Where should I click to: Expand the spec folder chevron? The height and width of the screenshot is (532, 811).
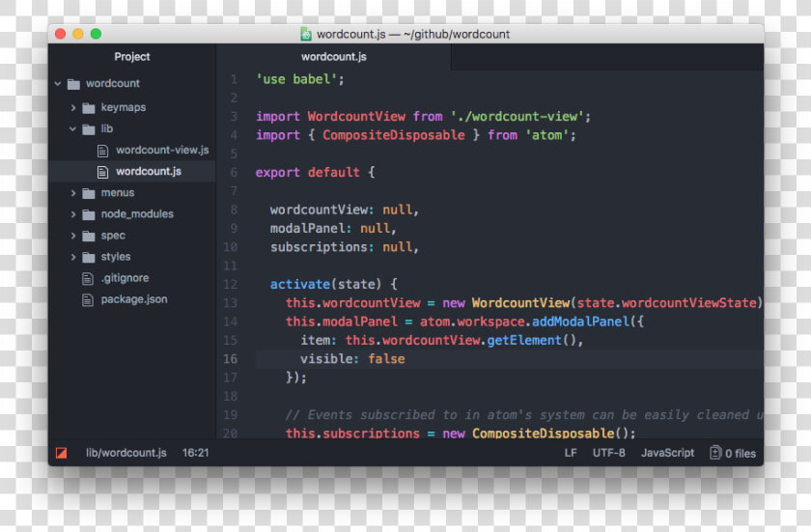pos(73,236)
